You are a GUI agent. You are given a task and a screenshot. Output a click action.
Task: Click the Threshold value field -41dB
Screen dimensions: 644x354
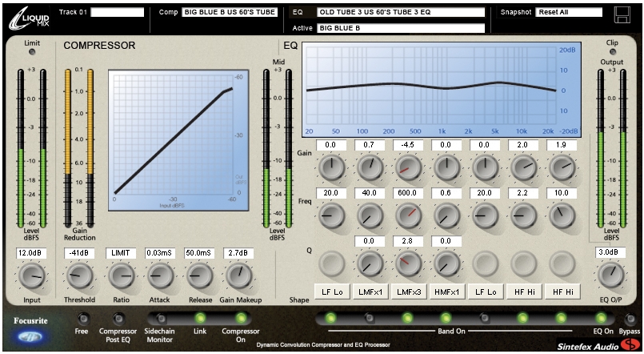pos(79,253)
